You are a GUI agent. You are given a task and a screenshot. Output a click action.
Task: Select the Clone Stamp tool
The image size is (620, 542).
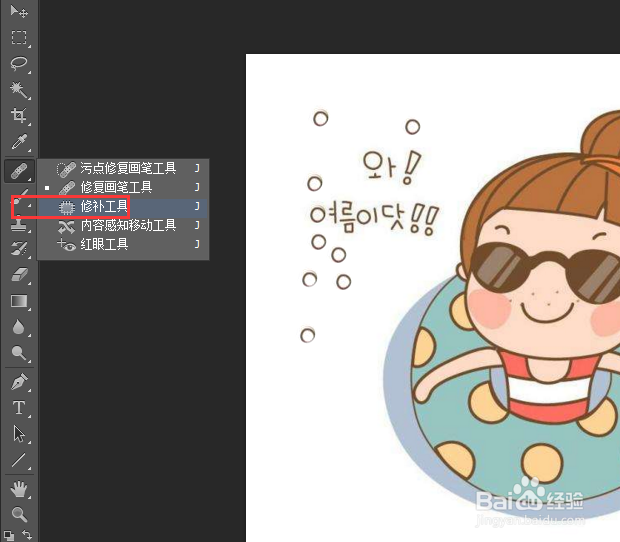point(19,225)
